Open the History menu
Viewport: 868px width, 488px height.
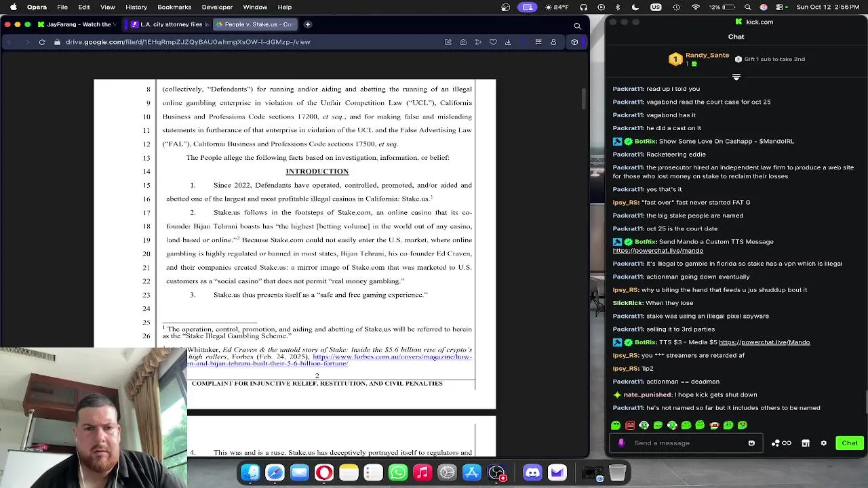click(x=136, y=7)
